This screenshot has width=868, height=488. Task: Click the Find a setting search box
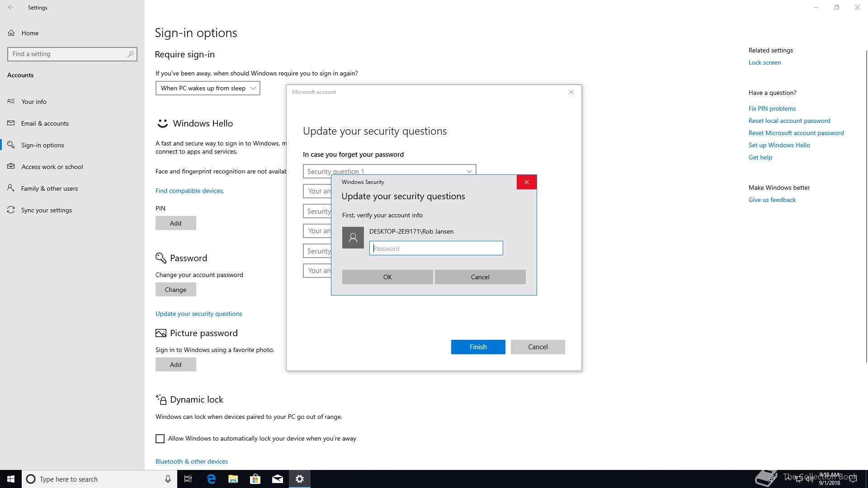[x=72, y=54]
